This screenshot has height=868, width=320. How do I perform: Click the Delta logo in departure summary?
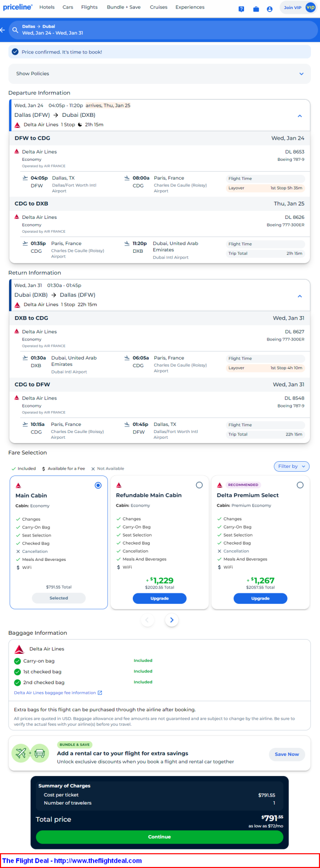click(x=18, y=125)
